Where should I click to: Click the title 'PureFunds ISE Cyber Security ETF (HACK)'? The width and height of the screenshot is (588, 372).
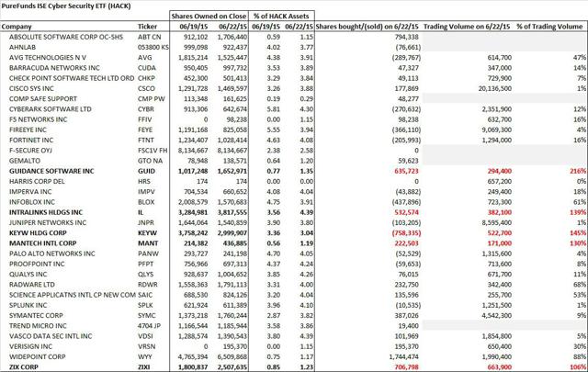click(x=66, y=6)
